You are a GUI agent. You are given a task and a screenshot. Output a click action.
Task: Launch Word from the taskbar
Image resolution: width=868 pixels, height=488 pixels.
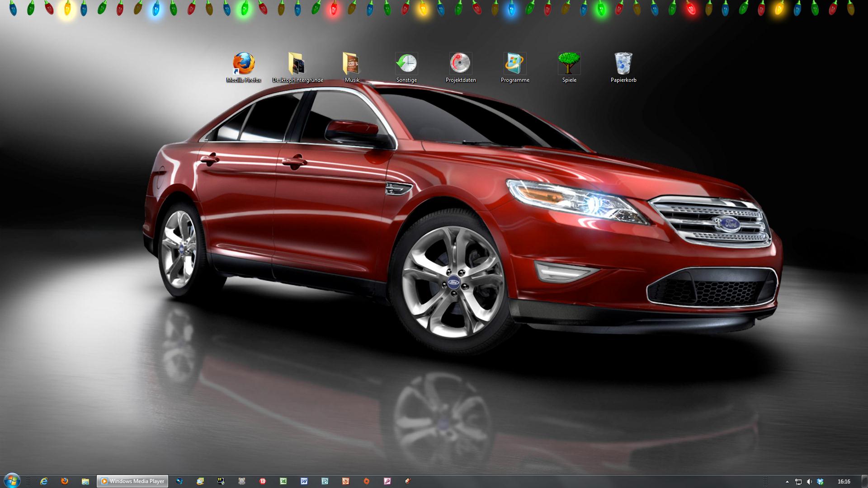(x=304, y=481)
